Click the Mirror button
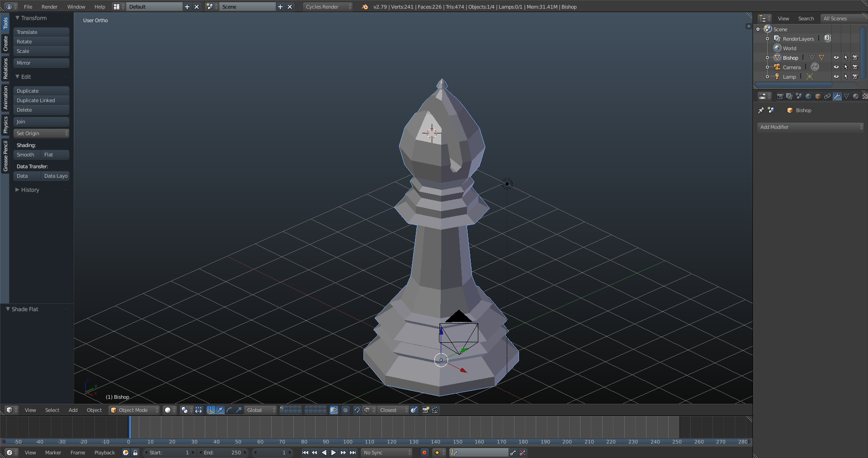Image resolution: width=868 pixels, height=458 pixels. 41,63
